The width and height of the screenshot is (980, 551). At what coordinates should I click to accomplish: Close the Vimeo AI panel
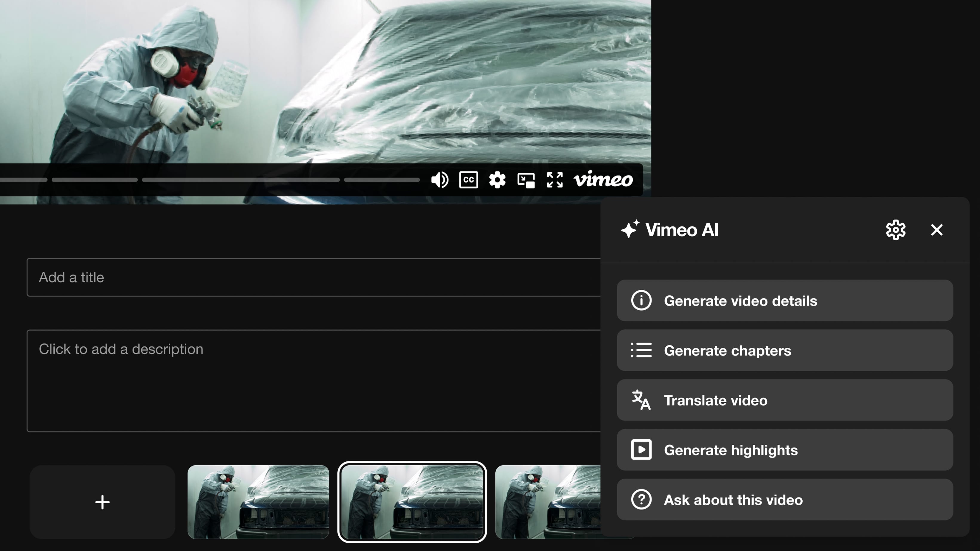tap(937, 229)
